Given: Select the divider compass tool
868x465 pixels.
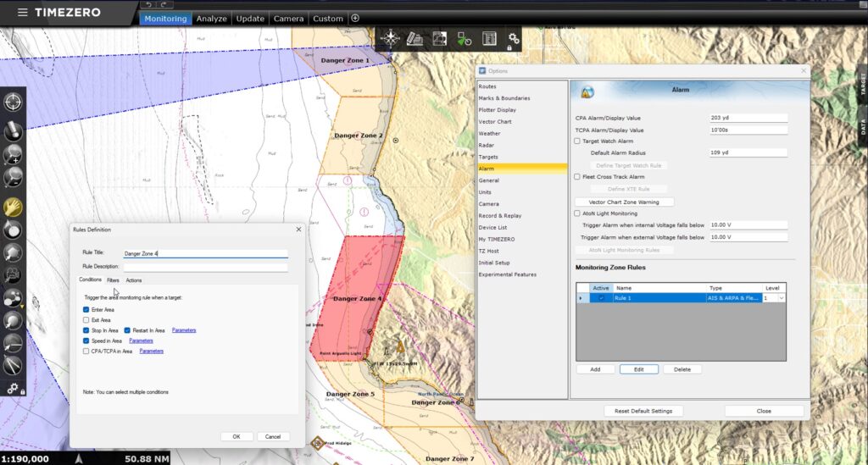Looking at the screenshot, I should 13,365.
